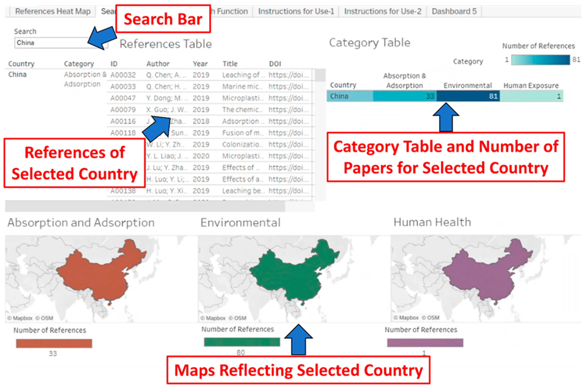The image size is (588, 390).
Task: Click the Search field containing China
Action: click(x=50, y=43)
